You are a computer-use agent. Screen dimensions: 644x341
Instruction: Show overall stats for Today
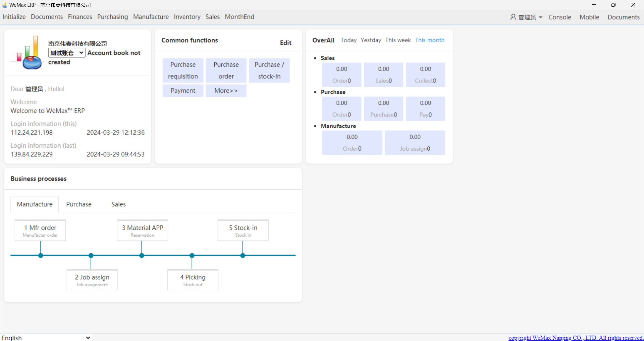348,40
